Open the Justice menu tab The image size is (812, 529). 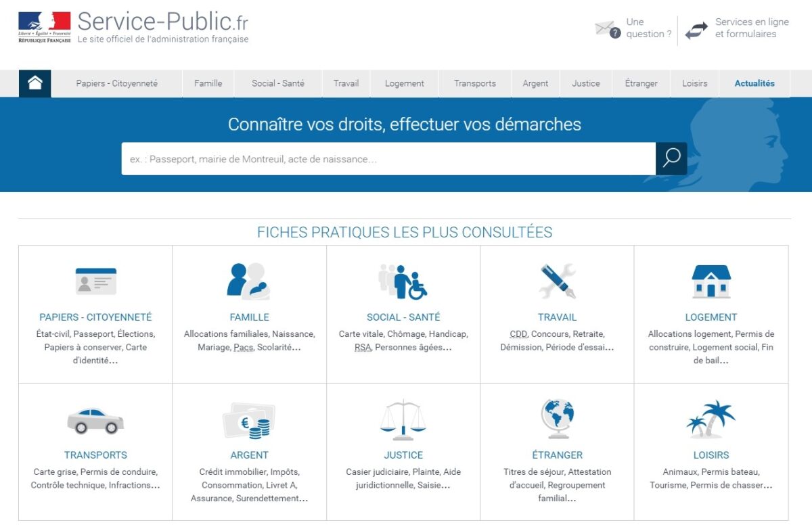(585, 83)
